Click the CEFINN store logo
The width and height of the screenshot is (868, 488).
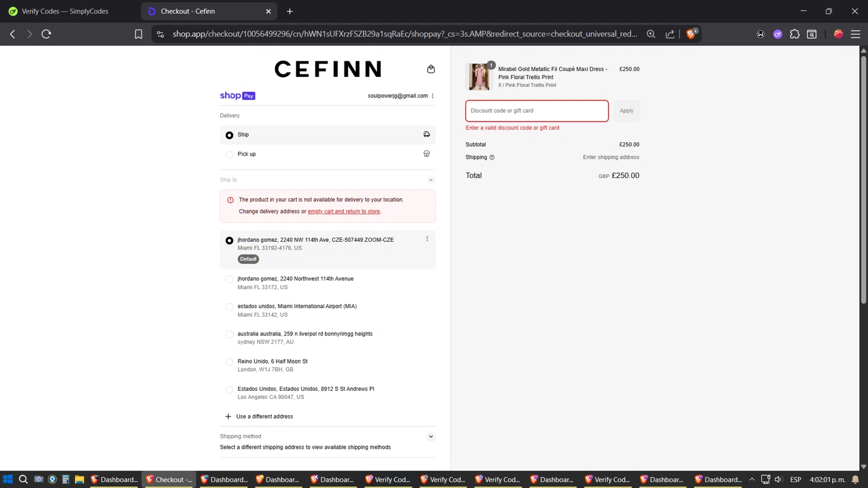328,69
